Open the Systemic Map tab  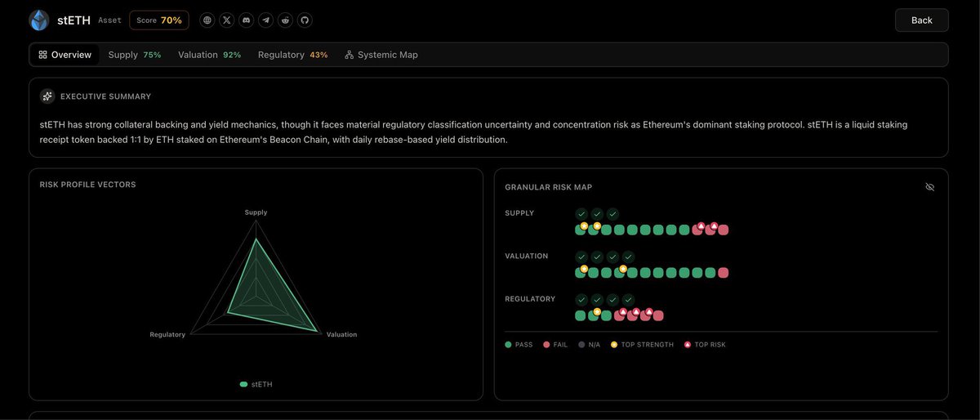click(x=381, y=55)
